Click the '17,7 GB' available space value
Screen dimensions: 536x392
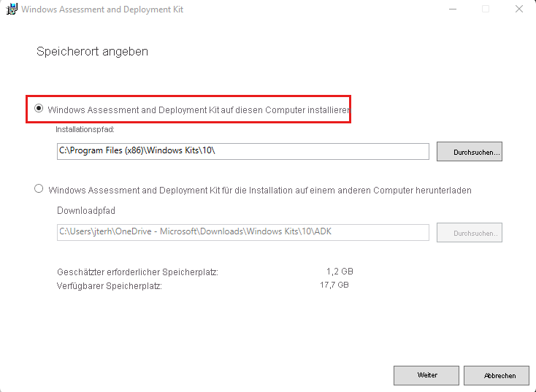tap(334, 285)
